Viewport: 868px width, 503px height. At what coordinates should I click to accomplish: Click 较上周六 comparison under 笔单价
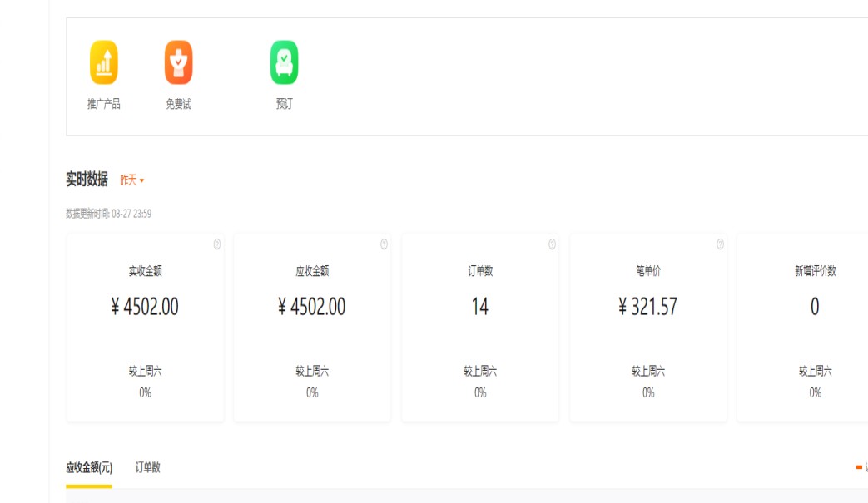[x=647, y=372]
